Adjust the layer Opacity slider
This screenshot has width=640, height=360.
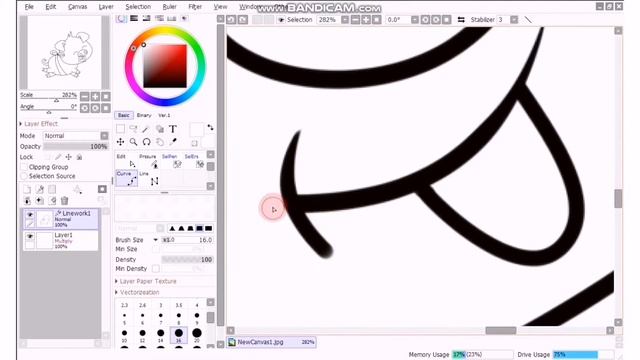point(76,146)
